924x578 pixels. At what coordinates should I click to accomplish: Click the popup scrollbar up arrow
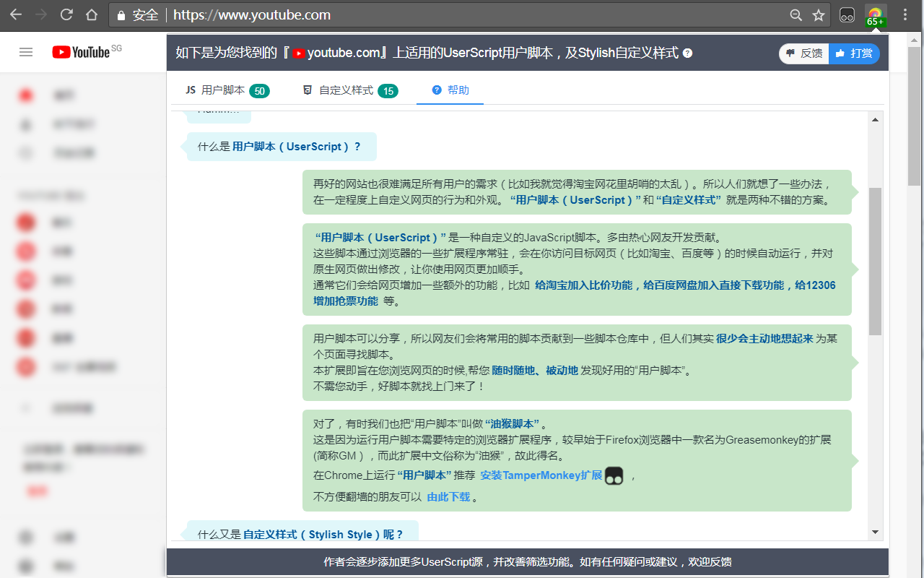point(875,120)
